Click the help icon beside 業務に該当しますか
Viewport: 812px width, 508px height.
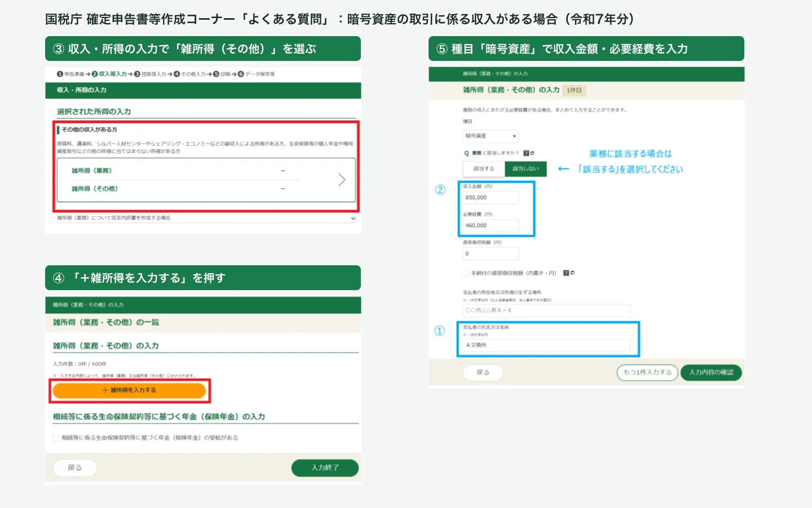[526, 153]
